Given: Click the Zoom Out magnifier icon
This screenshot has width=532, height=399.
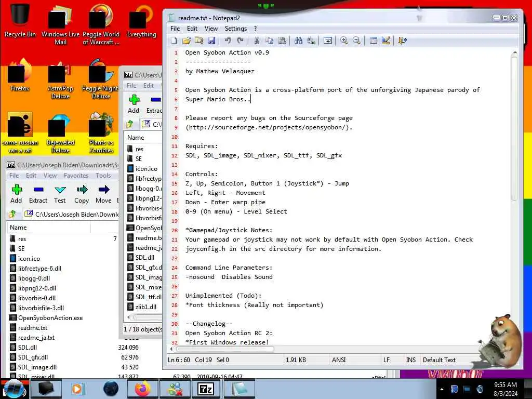Looking at the screenshot, I should pos(356,41).
